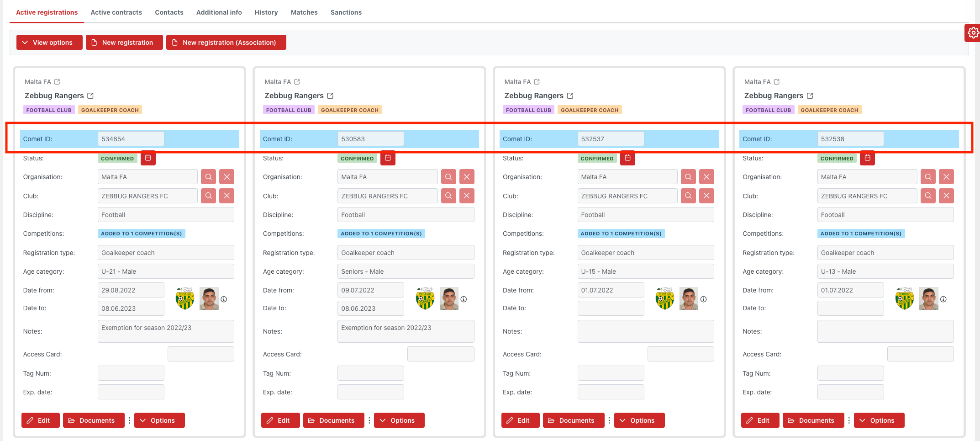Open Documents for the second registration card
The width and height of the screenshot is (980, 441).
[333, 420]
